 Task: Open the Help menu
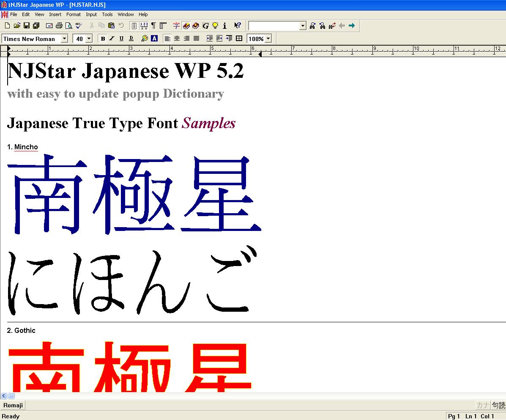coord(143,14)
